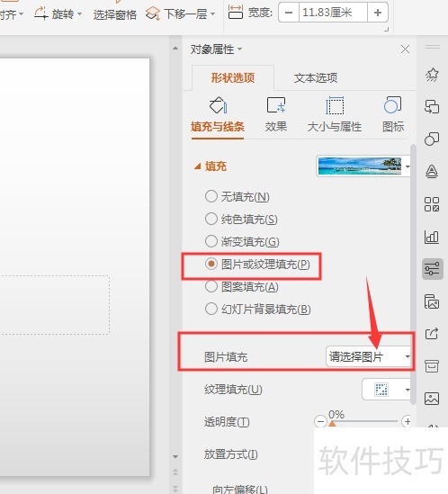Open the 效果 effects section

(x=275, y=115)
